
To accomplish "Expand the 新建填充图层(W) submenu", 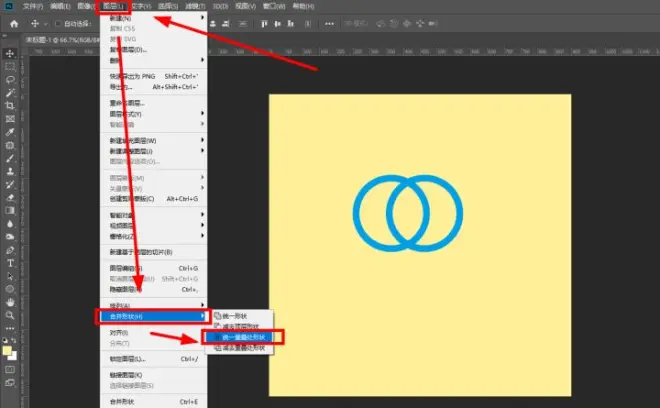I will [154, 140].
